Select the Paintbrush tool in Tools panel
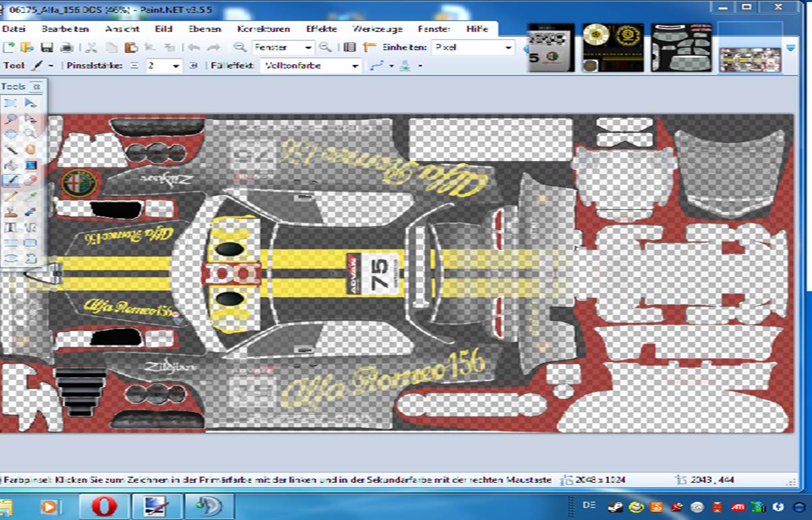Screen dimensions: 812x520 pos(11,180)
